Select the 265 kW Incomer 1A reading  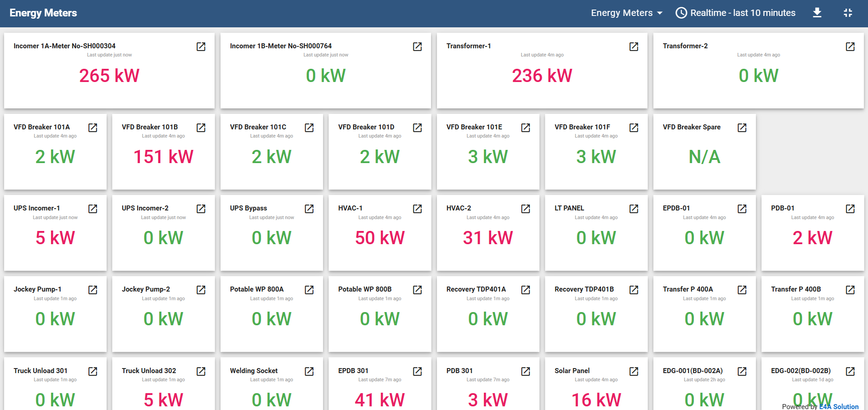point(109,76)
